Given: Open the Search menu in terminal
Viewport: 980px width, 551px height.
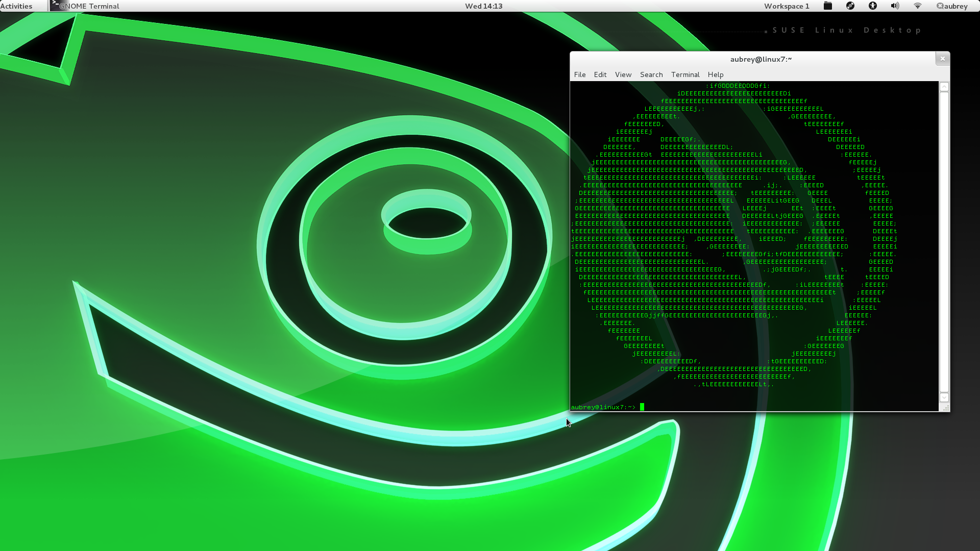Looking at the screenshot, I should pos(651,74).
